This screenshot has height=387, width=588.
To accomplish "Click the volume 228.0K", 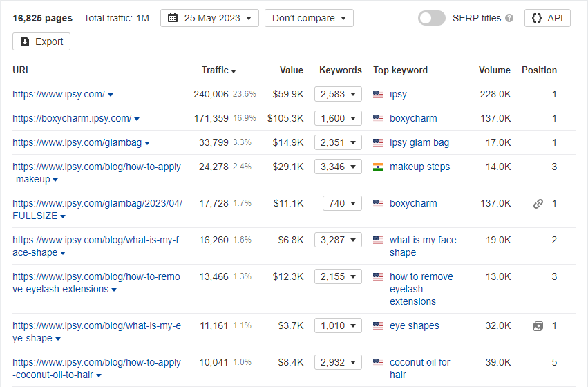I will 495,94.
